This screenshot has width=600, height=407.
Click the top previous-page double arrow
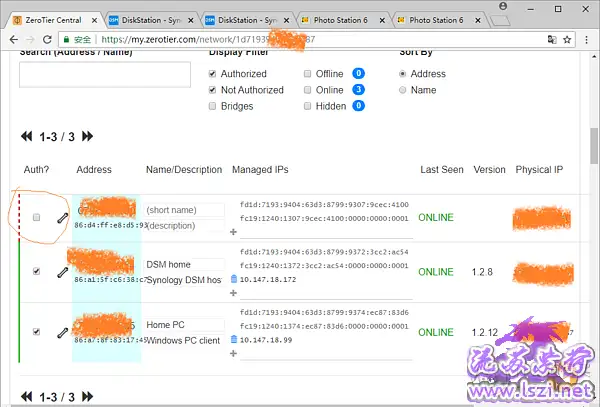pos(26,136)
